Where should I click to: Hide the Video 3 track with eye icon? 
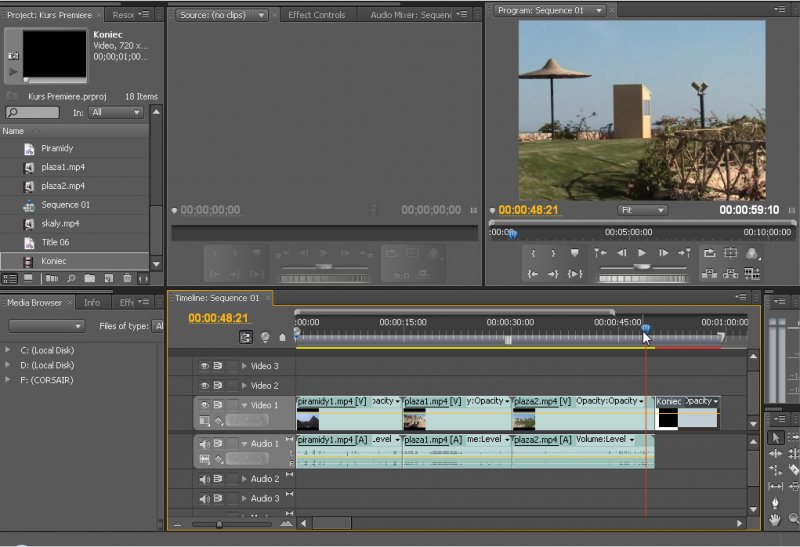click(x=204, y=366)
